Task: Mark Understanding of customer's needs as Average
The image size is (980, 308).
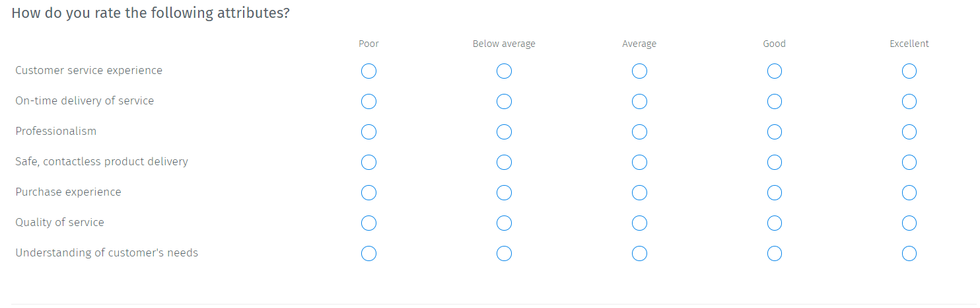Action: tap(639, 253)
